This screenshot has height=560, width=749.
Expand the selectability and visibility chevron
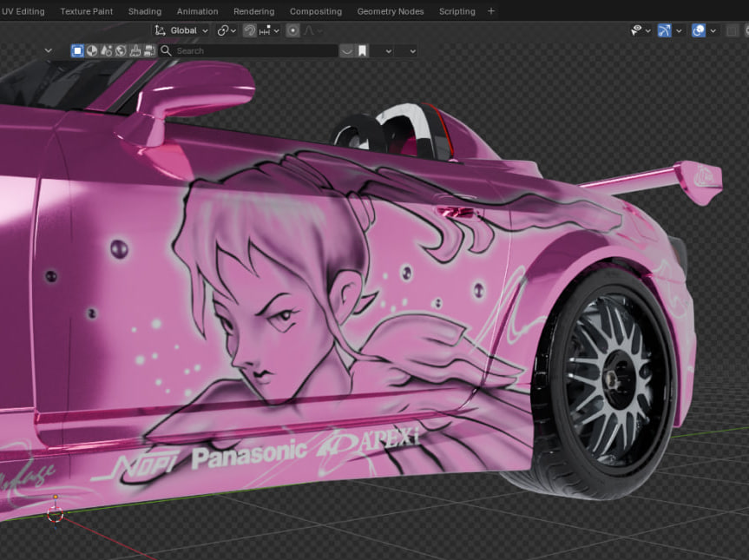[648, 31]
